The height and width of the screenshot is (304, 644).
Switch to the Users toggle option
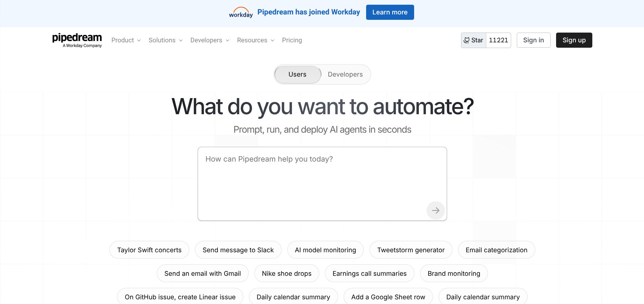297,74
